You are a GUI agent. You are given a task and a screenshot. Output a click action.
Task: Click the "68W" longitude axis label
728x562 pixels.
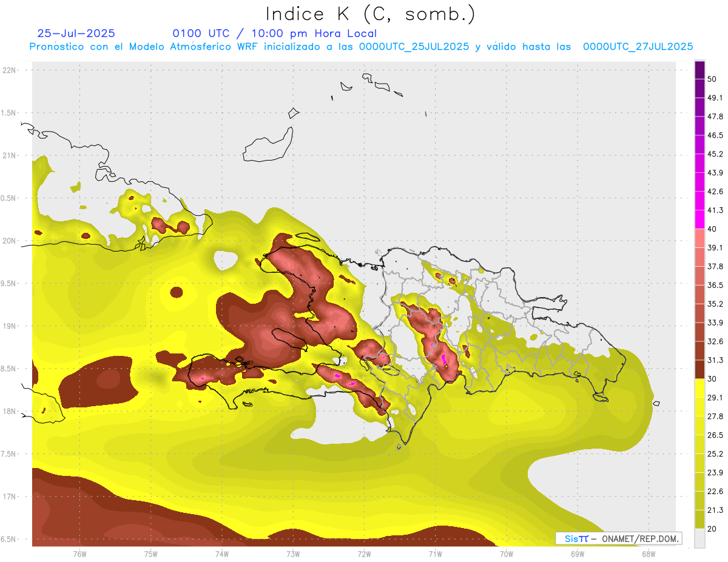pyautogui.click(x=649, y=554)
